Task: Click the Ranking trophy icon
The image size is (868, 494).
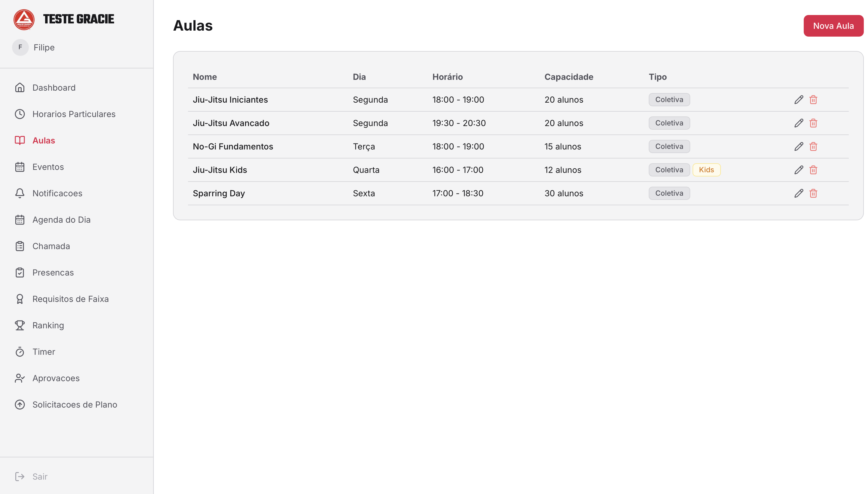Action: click(20, 325)
